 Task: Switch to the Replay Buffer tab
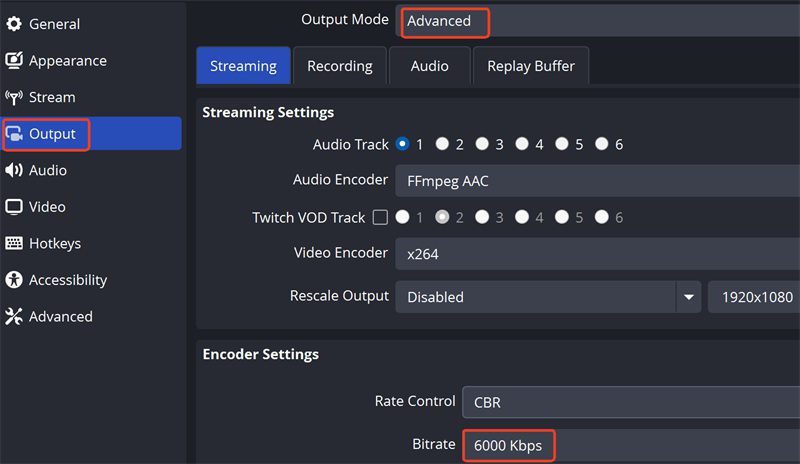(x=530, y=66)
